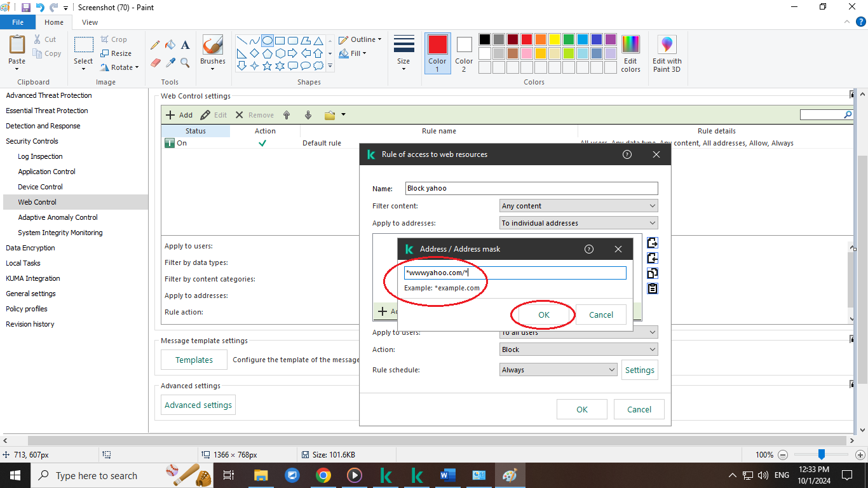
Task: Pick the yellow color swatch
Action: (x=555, y=39)
